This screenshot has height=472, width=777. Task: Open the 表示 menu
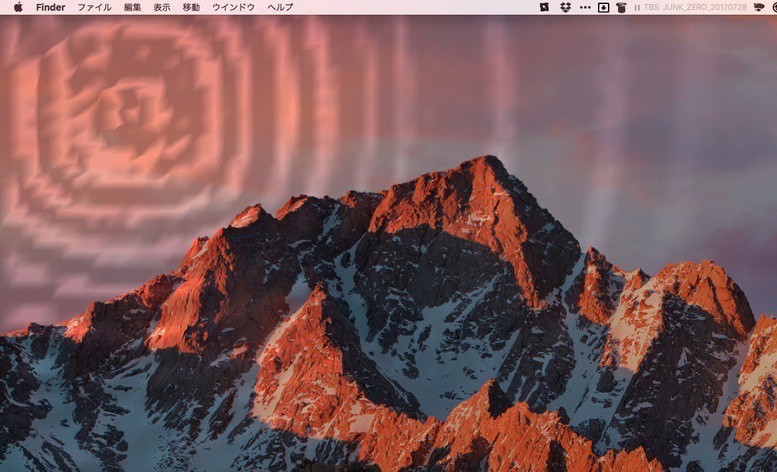pos(162,7)
